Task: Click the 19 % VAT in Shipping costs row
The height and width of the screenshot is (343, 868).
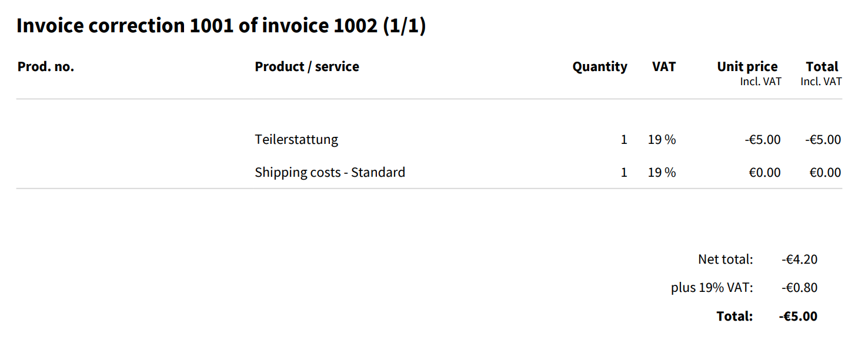Action: click(x=662, y=173)
